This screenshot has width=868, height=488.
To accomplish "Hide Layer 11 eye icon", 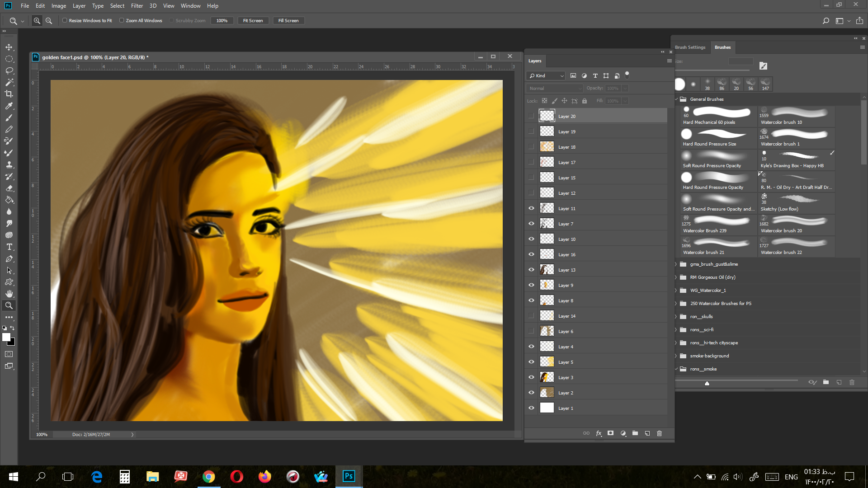I will pyautogui.click(x=531, y=208).
